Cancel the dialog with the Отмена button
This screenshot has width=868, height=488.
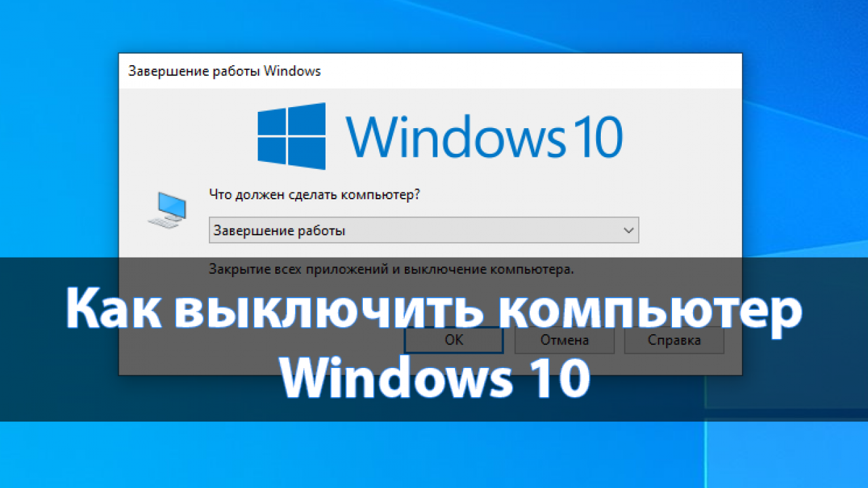tap(564, 340)
